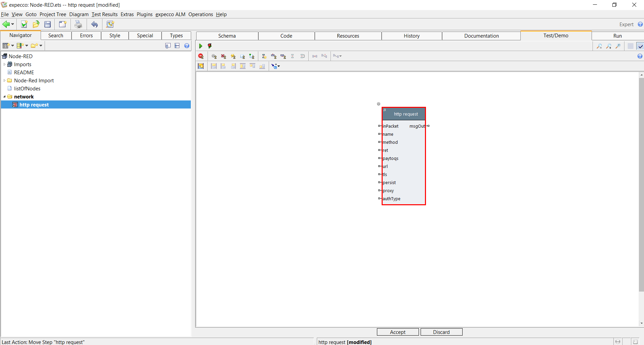
Task: Click the blue Undo arrow icon
Action: (x=94, y=24)
